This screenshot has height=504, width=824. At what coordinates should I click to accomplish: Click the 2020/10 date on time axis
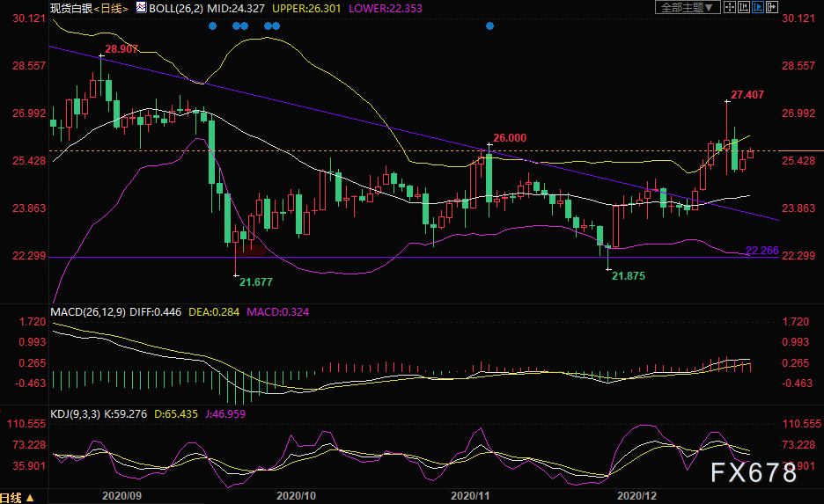(x=297, y=496)
